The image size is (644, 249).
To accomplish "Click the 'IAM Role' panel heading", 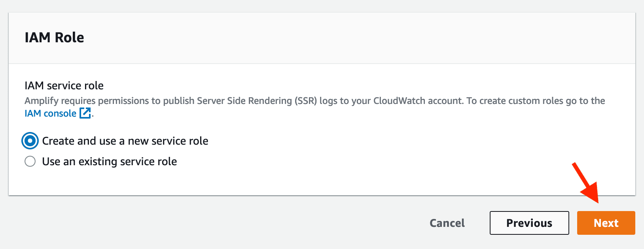I will (54, 38).
